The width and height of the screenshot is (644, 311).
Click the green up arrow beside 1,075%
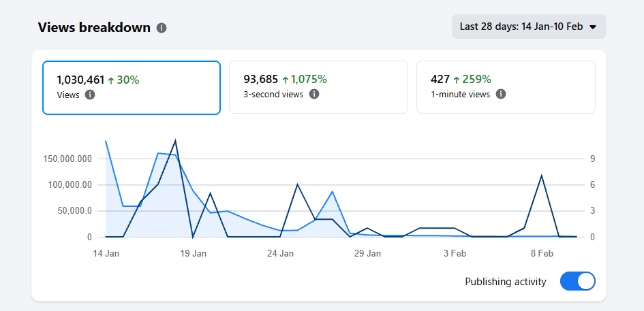(x=286, y=80)
